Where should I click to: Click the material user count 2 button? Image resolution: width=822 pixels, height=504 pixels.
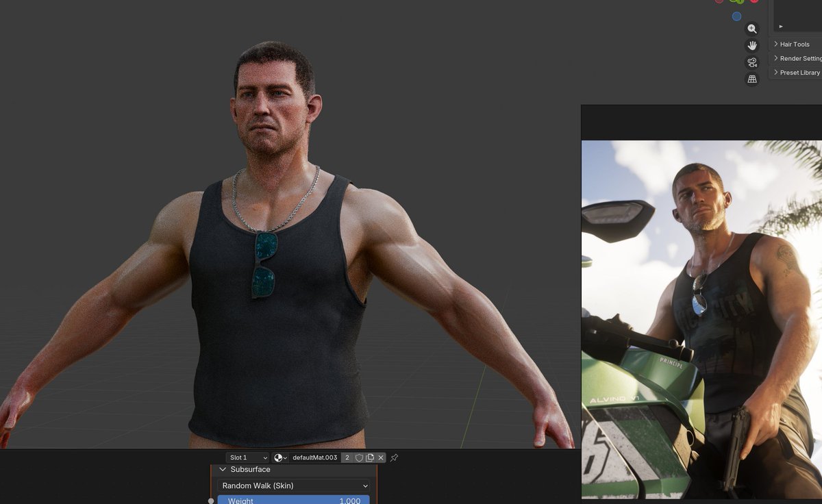pyautogui.click(x=347, y=457)
